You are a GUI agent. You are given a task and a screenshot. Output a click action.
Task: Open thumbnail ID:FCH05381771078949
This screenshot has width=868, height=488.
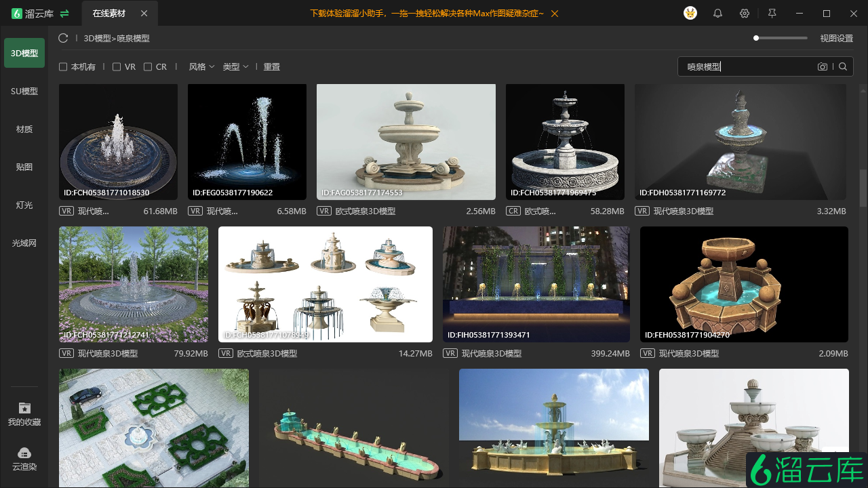coord(325,284)
